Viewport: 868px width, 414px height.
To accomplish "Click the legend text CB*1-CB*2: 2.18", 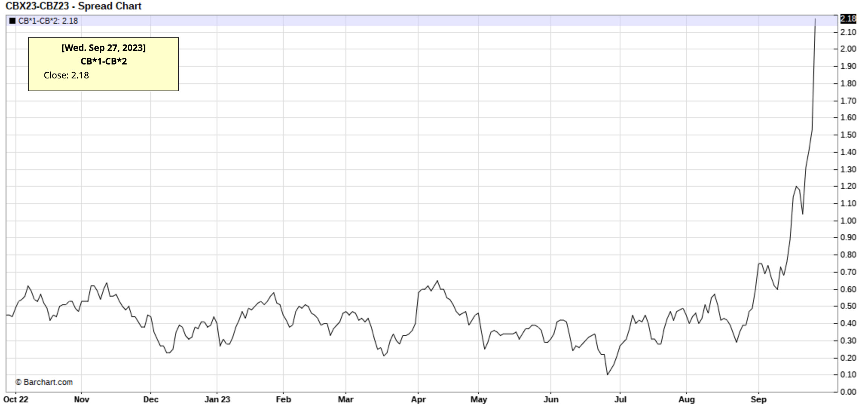I will pos(48,21).
